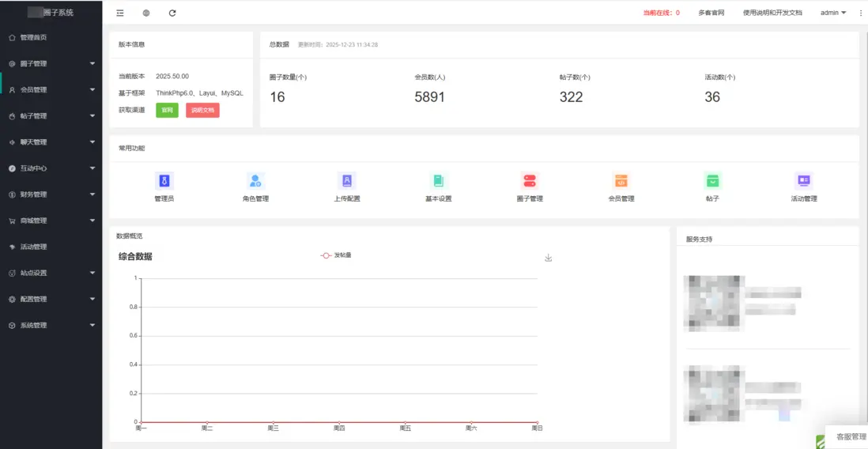Viewport: 868px width, 449px height.
Task: Click the green 官网 button
Action: (x=167, y=110)
